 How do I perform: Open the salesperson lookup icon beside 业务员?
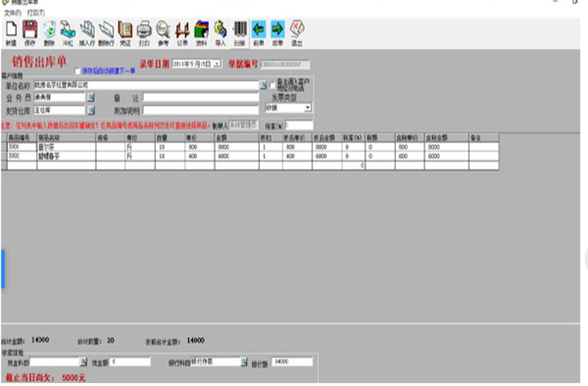click(x=91, y=97)
